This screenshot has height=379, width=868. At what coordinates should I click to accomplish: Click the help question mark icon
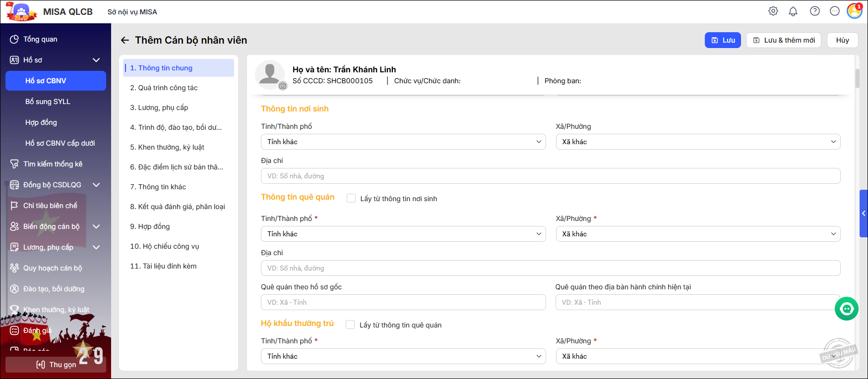[815, 11]
